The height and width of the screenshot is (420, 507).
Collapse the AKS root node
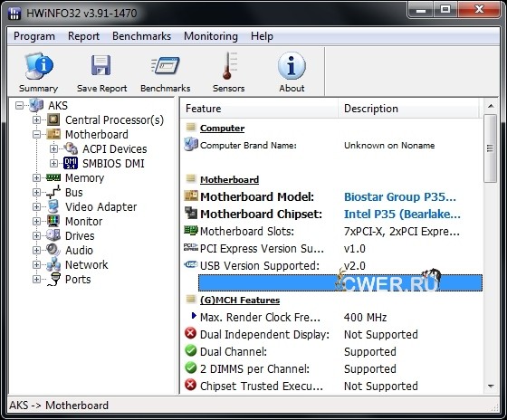[x=19, y=105]
